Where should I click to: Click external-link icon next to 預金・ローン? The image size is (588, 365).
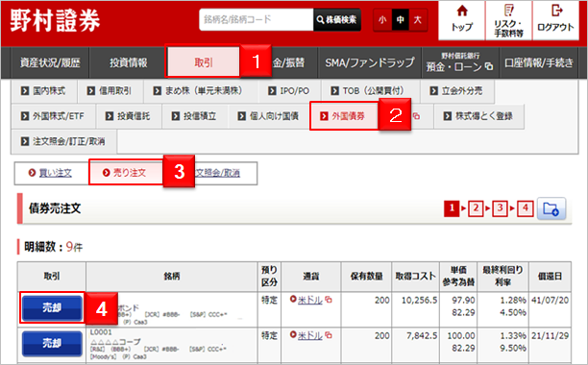pyautogui.click(x=489, y=66)
